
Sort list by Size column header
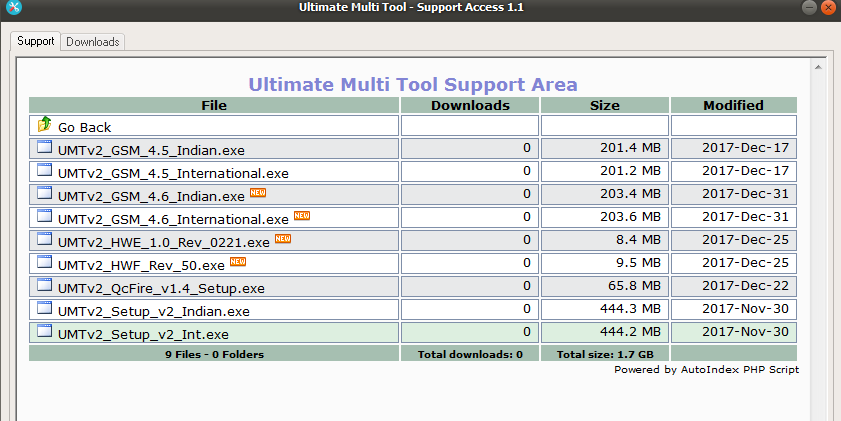click(604, 106)
